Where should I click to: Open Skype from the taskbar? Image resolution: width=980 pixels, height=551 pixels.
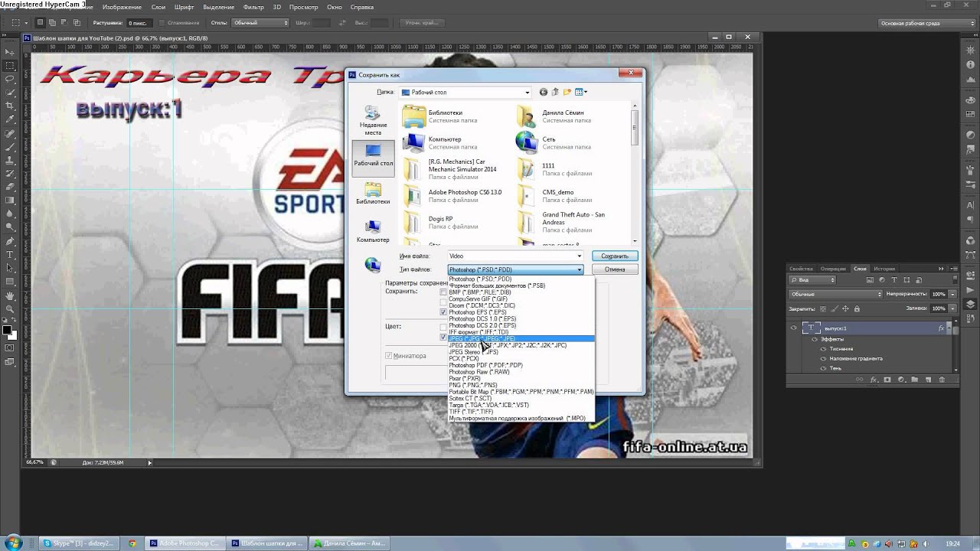pos(78,543)
